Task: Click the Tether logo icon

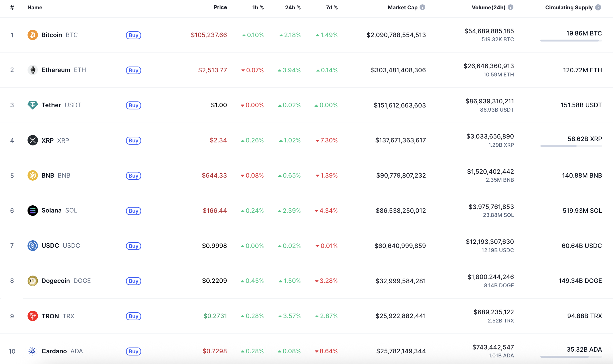Action: [x=32, y=105]
